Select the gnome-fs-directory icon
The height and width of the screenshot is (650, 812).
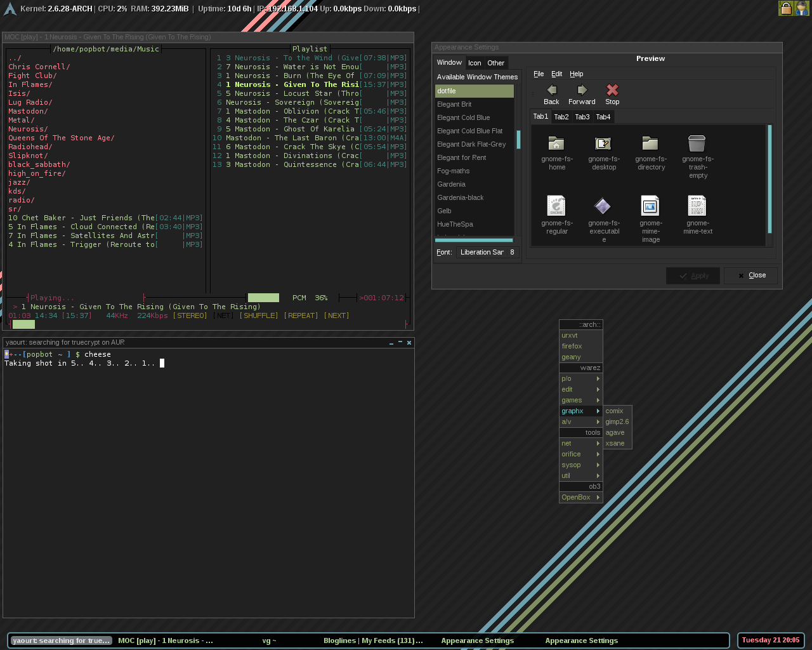650,143
